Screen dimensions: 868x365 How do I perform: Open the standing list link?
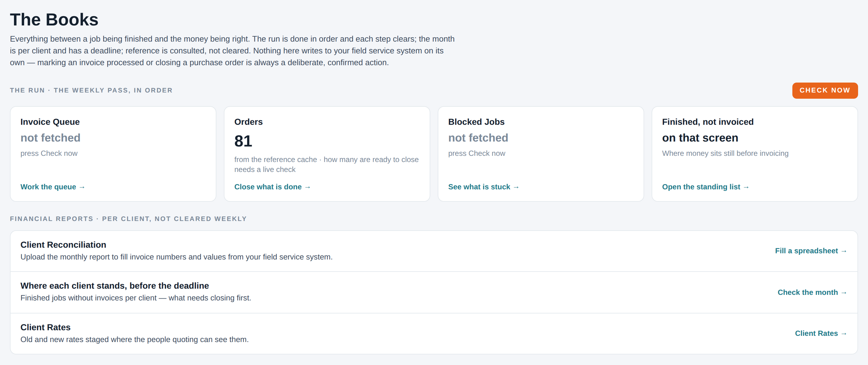pos(705,187)
